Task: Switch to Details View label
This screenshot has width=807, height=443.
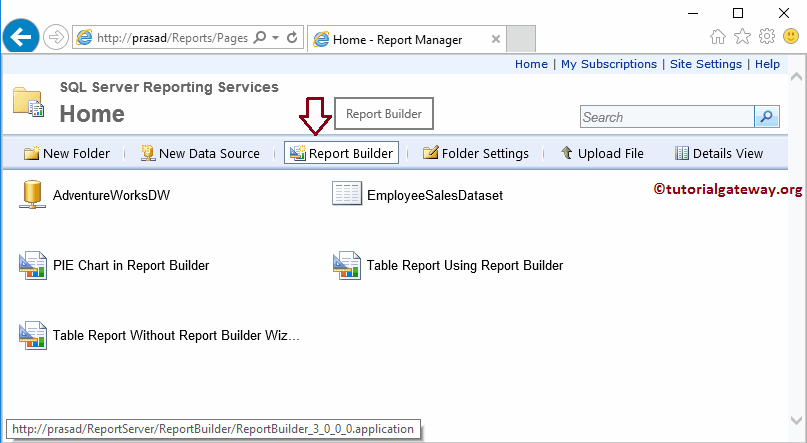Action: (728, 153)
